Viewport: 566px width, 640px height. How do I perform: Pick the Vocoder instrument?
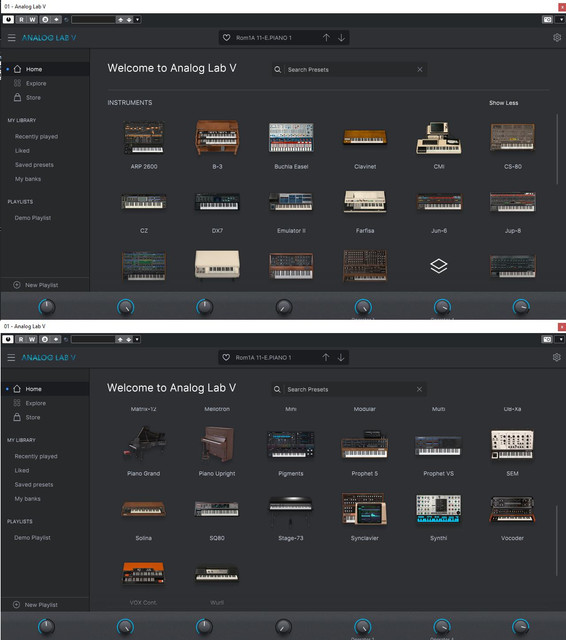coord(512,509)
